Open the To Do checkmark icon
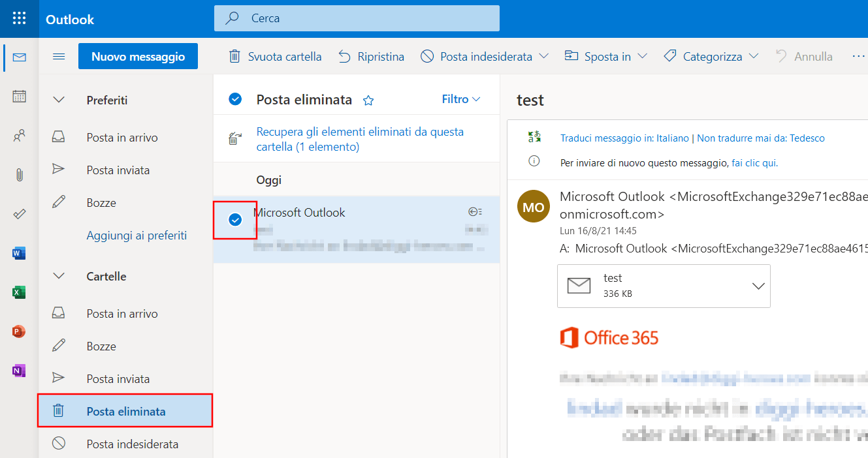The width and height of the screenshot is (868, 458). [x=19, y=214]
